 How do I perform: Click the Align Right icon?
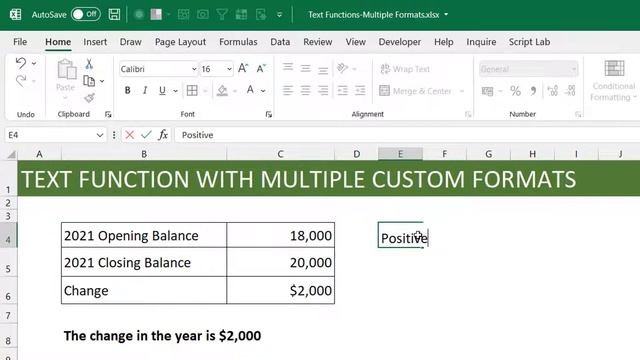pos(323,90)
